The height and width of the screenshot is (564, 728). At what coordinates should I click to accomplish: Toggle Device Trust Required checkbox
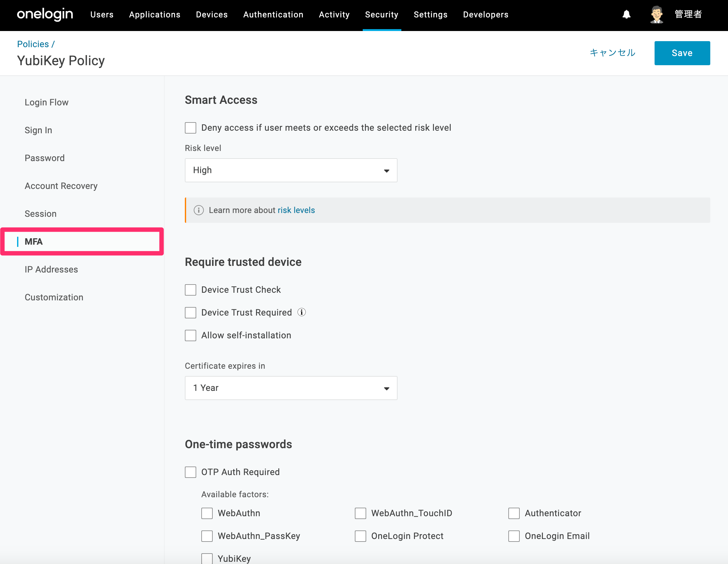(x=190, y=313)
